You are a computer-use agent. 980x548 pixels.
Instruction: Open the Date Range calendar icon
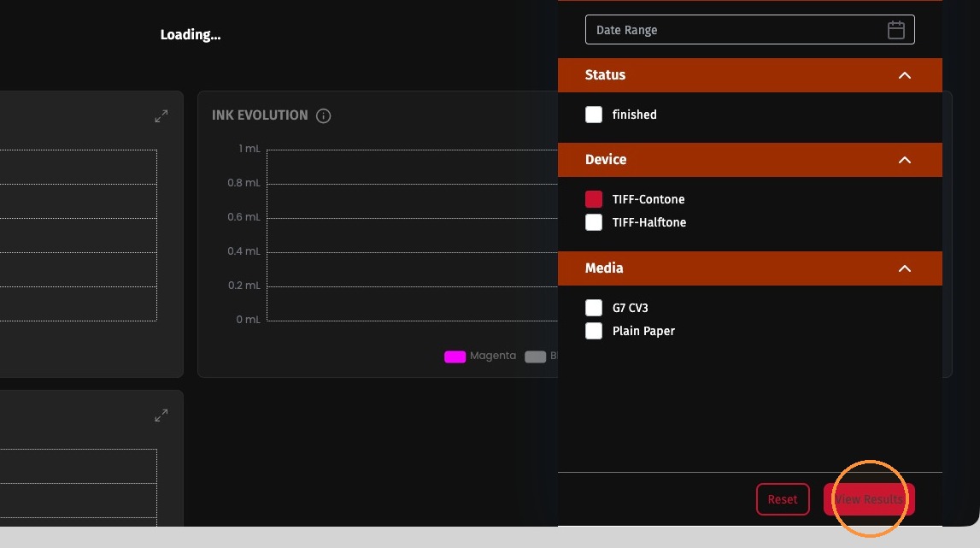tap(895, 30)
